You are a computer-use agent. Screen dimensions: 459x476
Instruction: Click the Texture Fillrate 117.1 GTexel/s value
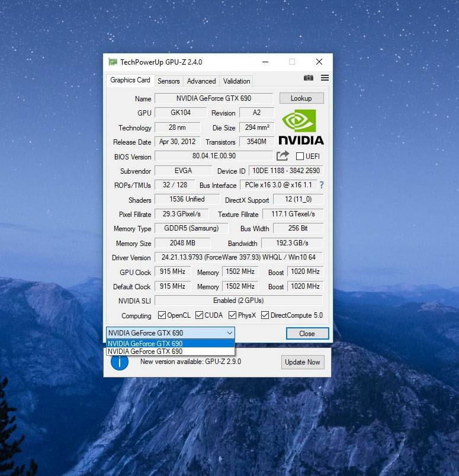point(293,214)
